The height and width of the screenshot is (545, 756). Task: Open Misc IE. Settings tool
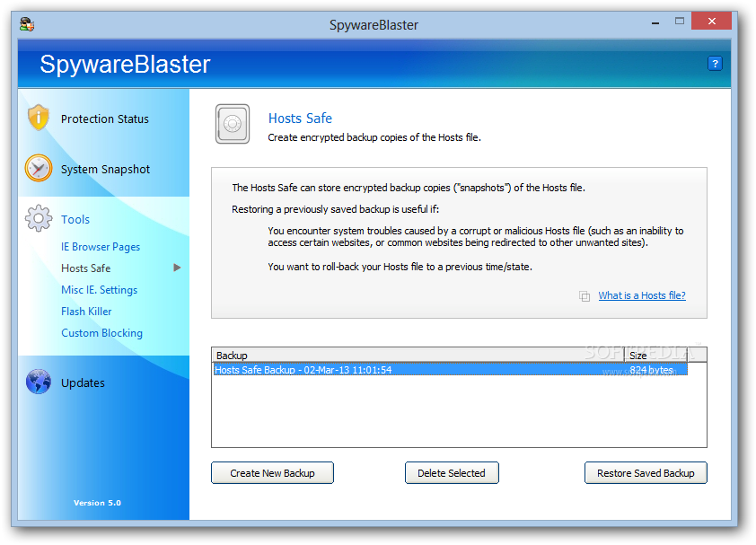click(x=99, y=290)
